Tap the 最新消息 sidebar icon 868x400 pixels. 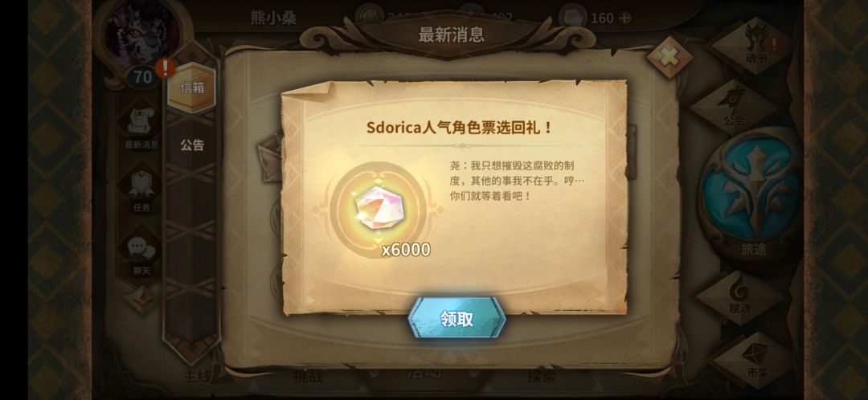coord(141,128)
